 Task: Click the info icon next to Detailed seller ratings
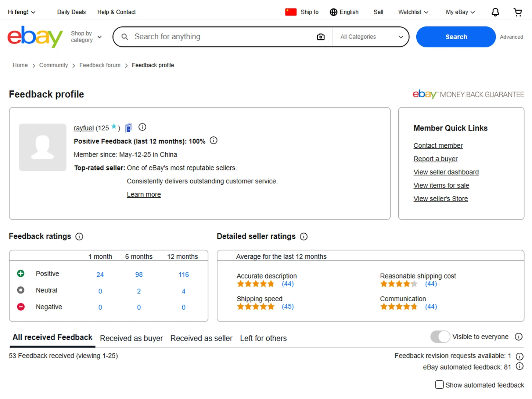coord(303,237)
